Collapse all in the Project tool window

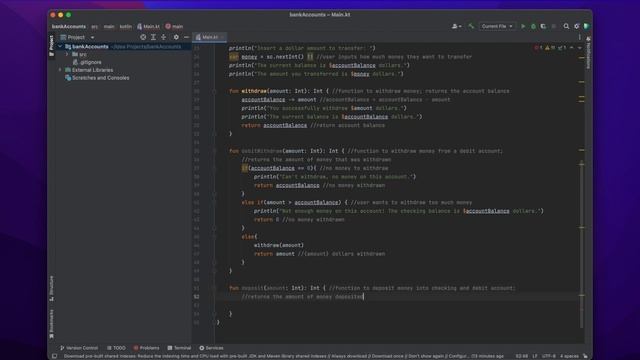(x=163, y=37)
